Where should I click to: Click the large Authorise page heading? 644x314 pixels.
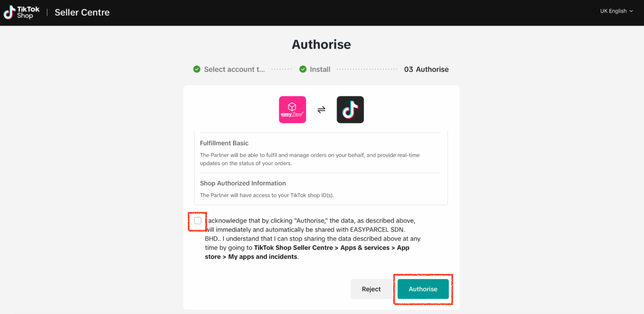[x=321, y=44]
